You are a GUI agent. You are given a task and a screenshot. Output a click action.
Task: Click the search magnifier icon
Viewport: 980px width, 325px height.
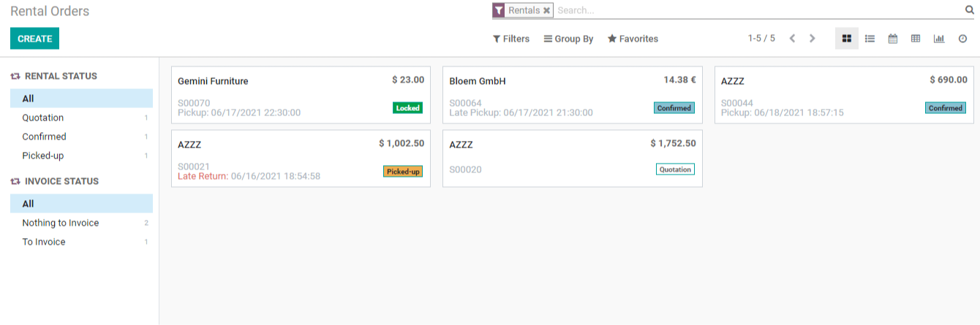pyautogui.click(x=970, y=10)
